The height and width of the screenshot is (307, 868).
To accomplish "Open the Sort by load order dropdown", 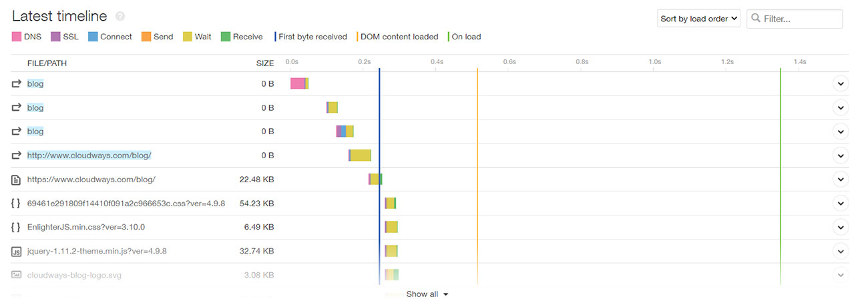I will [x=699, y=19].
